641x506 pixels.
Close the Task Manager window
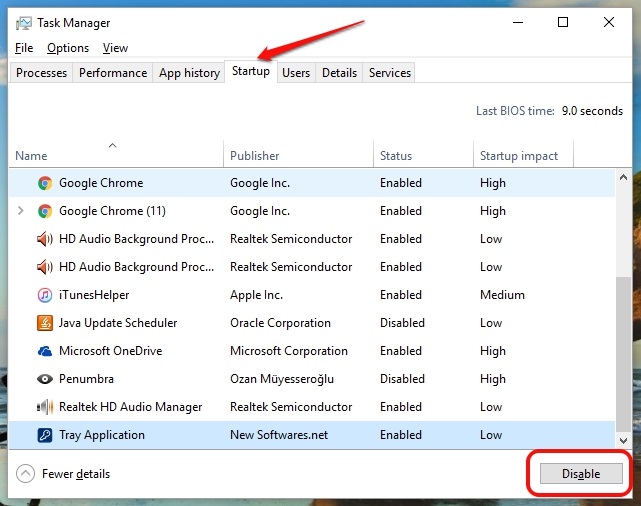pos(609,22)
